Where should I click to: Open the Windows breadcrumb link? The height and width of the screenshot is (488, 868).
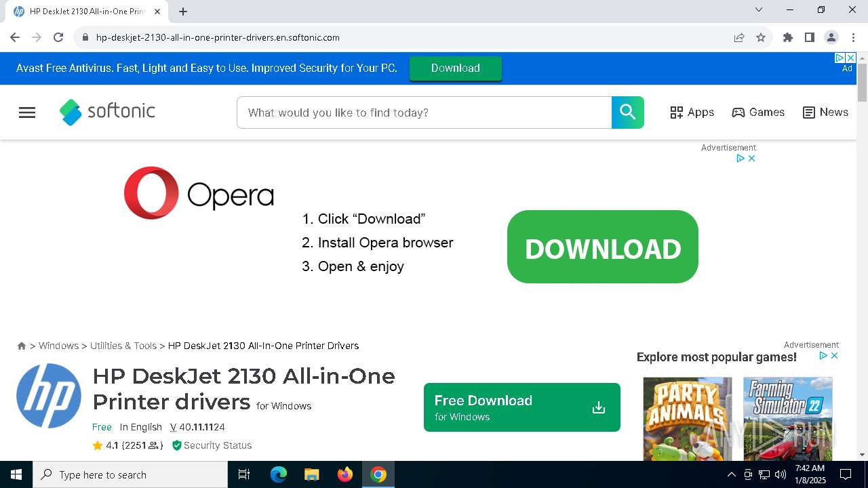click(58, 346)
